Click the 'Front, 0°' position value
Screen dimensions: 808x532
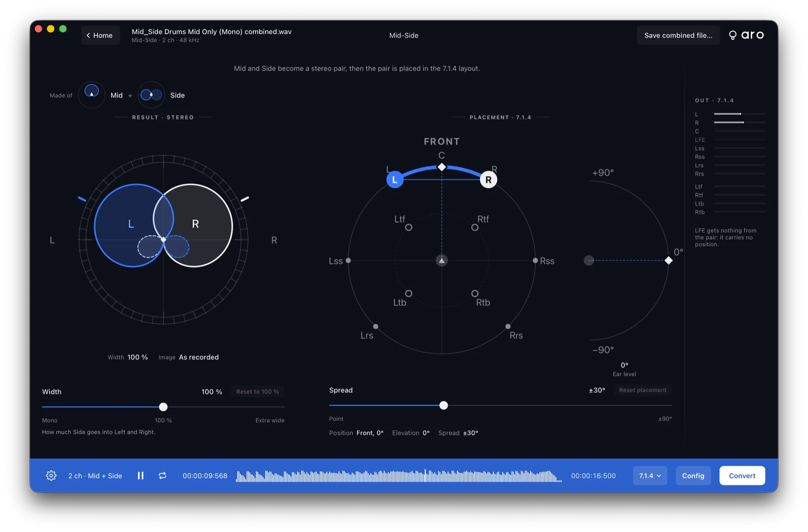tap(370, 433)
